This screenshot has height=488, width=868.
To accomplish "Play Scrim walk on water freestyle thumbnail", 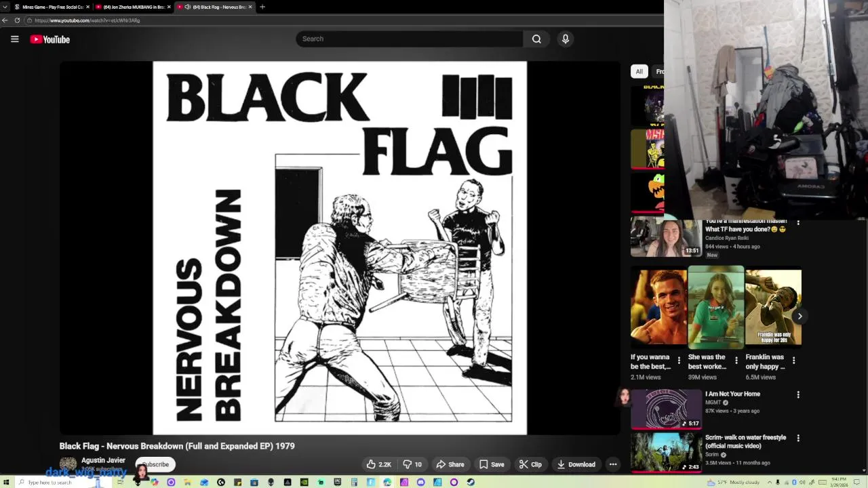I will (666, 452).
